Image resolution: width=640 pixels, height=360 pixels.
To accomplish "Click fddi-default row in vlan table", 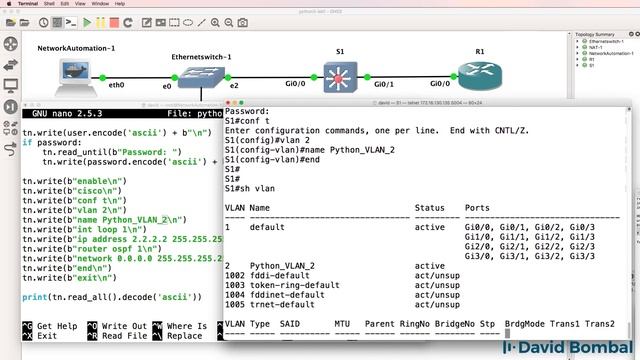I will point(342,276).
